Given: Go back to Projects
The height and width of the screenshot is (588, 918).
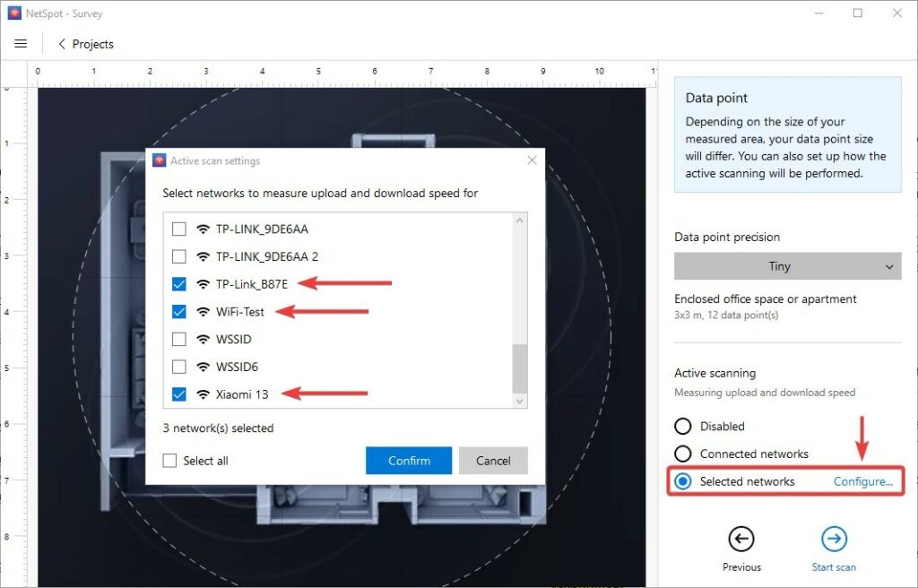Looking at the screenshot, I should (86, 44).
